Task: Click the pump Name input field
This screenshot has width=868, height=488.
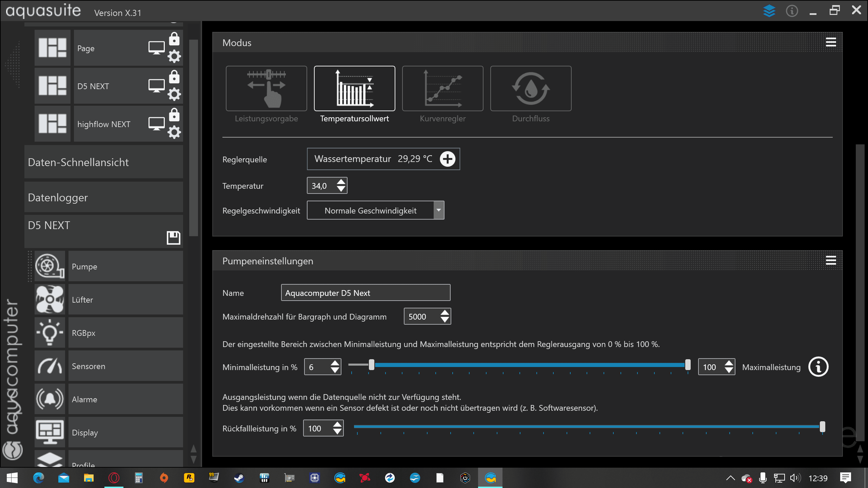Action: click(366, 293)
